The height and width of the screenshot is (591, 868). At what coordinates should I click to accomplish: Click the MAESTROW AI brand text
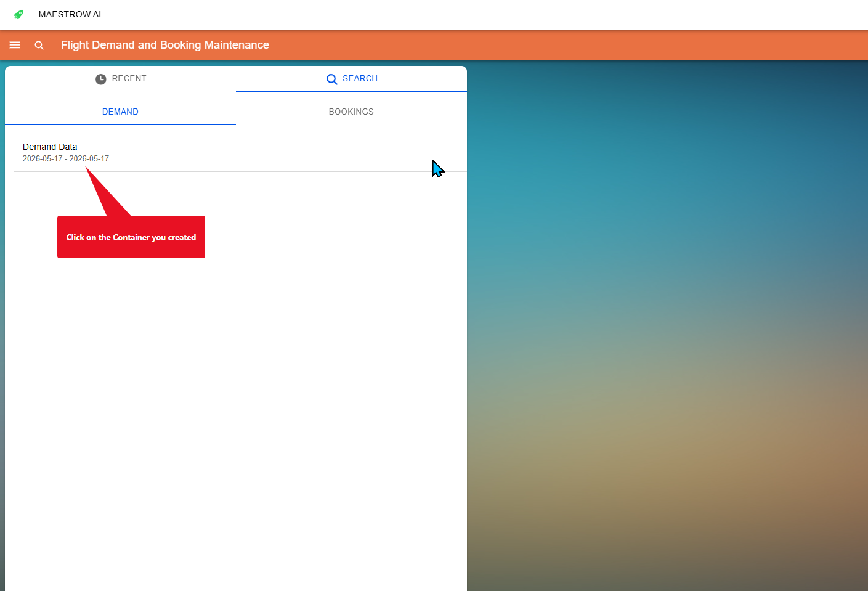click(70, 14)
